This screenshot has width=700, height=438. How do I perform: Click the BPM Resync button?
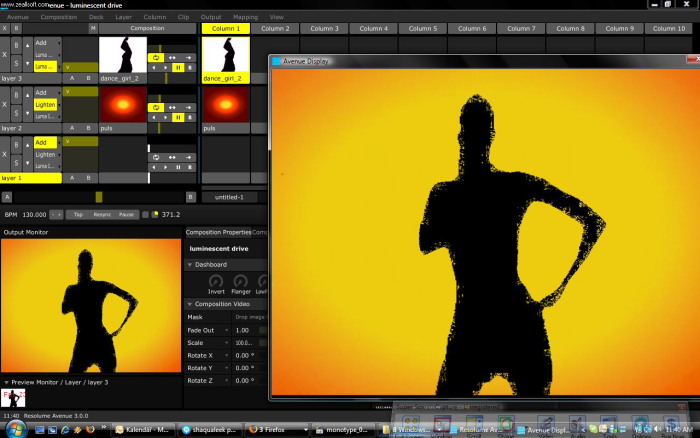tap(102, 215)
